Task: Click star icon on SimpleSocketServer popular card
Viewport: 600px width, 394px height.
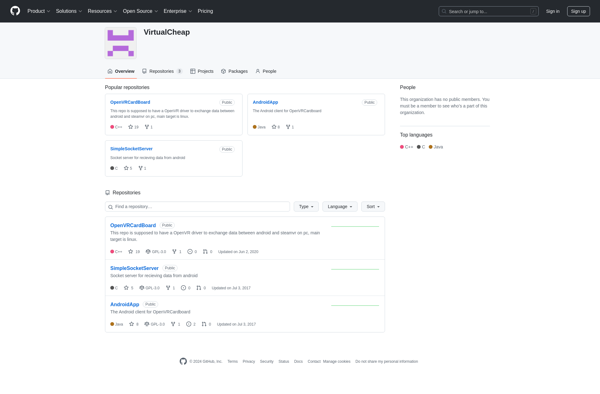Action: click(x=126, y=168)
